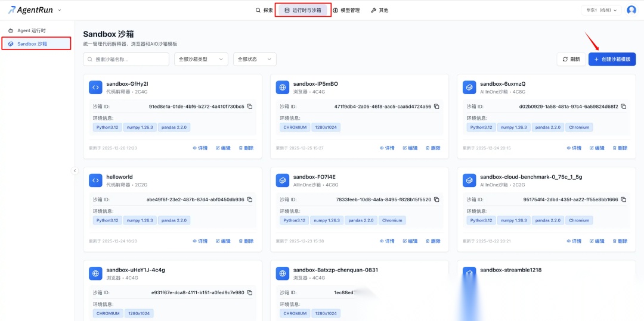The width and height of the screenshot is (644, 321).
Task: Copy sandbox ID for sandbox-GfHy2I
Action: point(250,107)
